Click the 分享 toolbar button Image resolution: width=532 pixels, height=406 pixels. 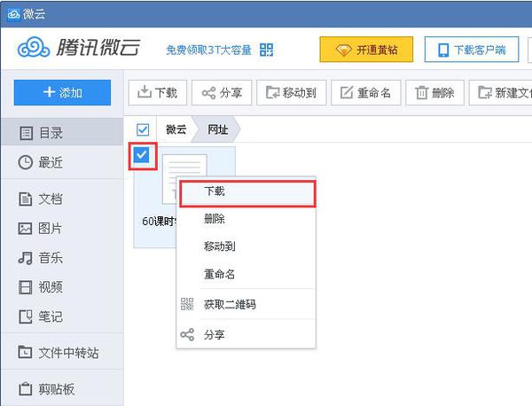coord(223,92)
